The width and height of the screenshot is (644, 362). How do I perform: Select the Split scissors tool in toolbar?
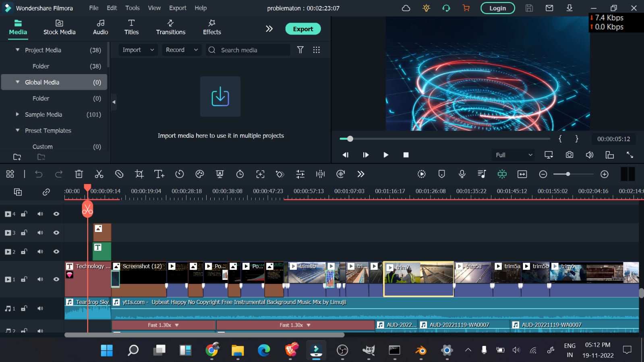[x=99, y=174]
